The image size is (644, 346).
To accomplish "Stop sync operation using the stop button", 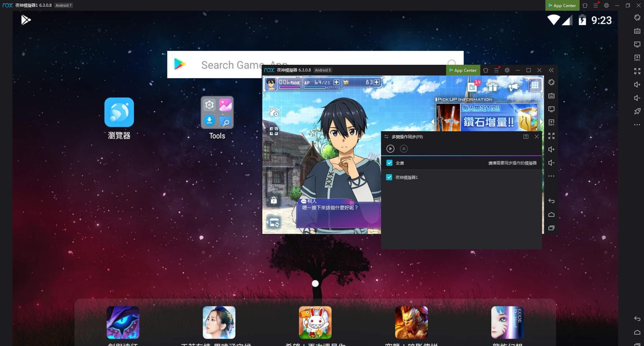I will (x=404, y=149).
